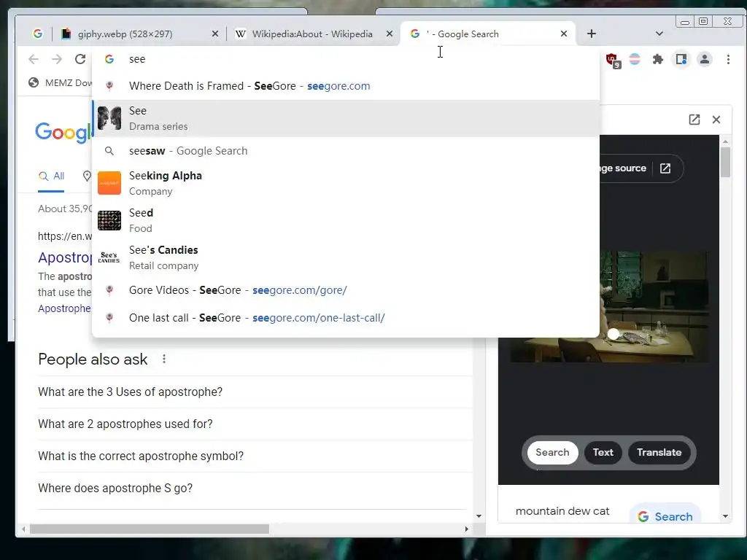Click the Seeking Alpha orange thumbnail

point(109,183)
